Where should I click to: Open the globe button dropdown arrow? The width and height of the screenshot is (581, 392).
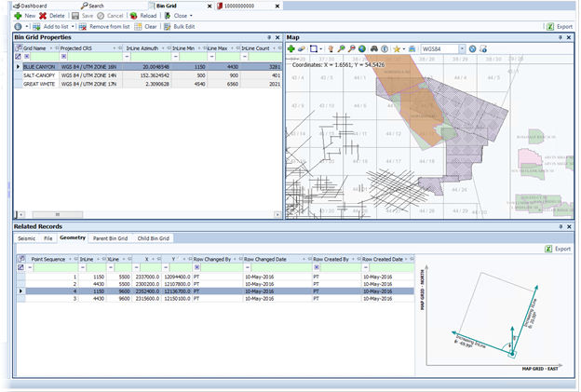tap(27, 27)
